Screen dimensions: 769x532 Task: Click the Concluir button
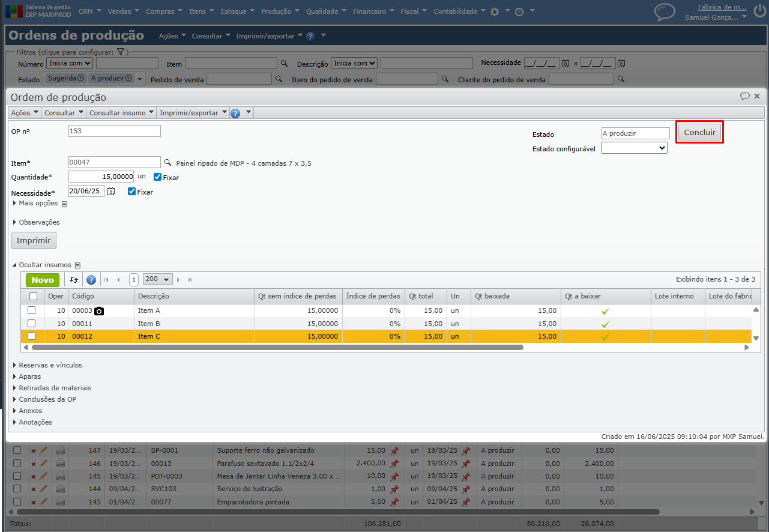pos(699,133)
